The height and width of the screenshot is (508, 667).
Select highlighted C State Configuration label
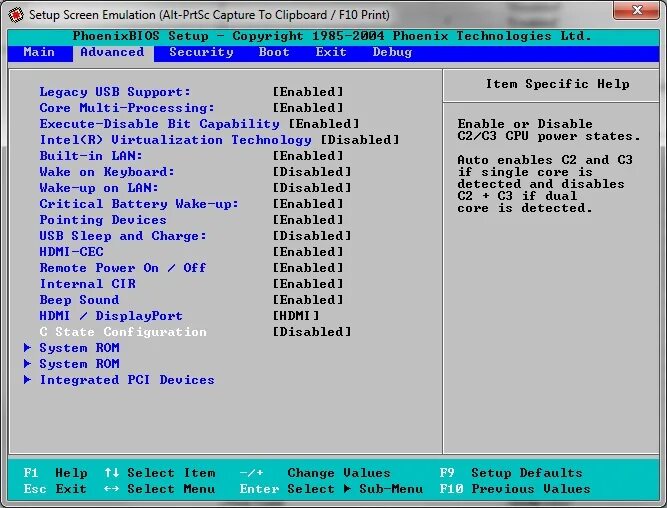(x=123, y=332)
